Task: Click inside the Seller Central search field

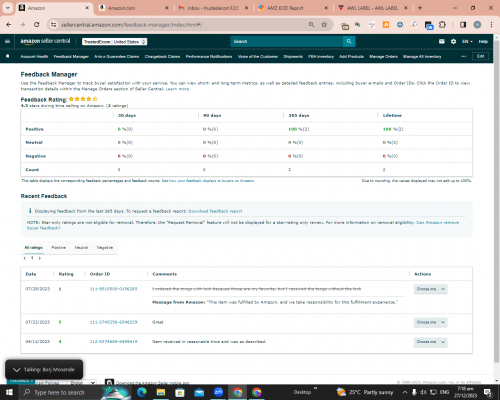Action: (287, 41)
